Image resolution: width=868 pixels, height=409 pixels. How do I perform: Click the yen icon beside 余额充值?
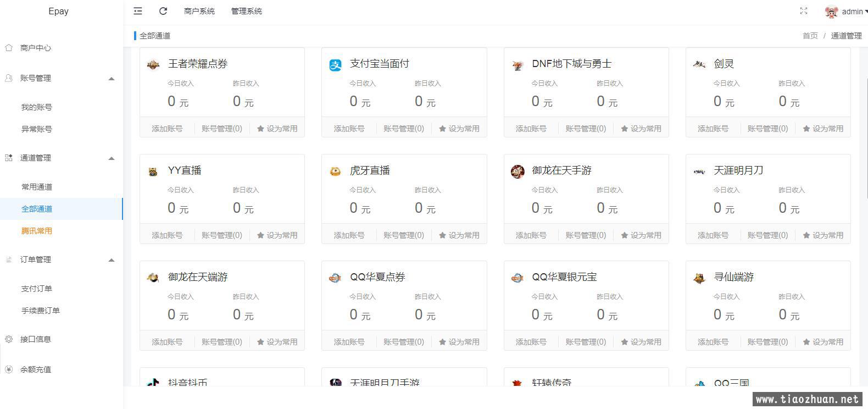(x=9, y=369)
